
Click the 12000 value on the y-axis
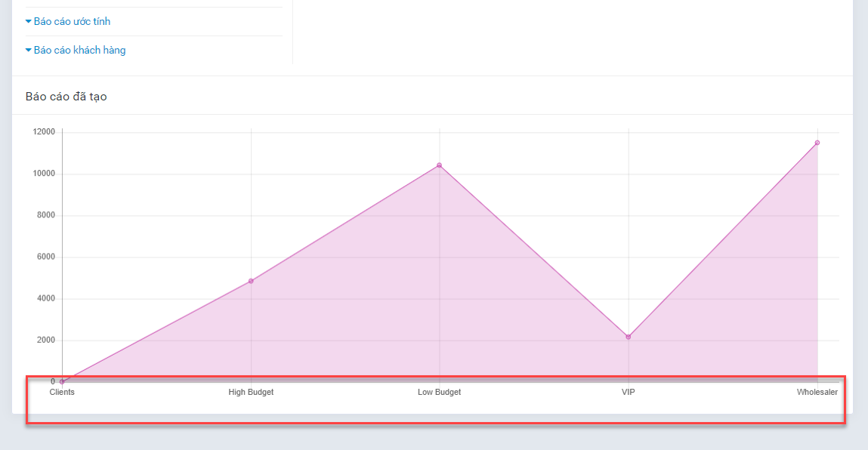(x=44, y=132)
